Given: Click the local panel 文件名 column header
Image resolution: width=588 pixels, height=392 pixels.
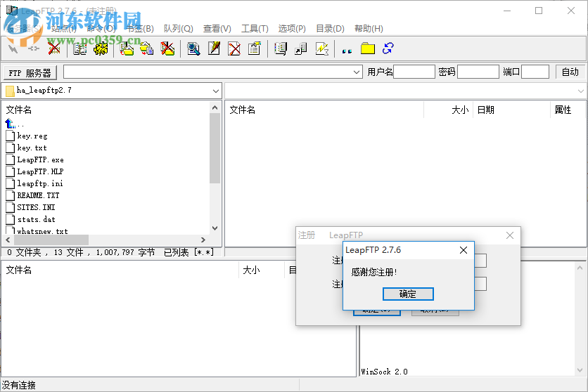Looking at the screenshot, I should pos(106,110).
